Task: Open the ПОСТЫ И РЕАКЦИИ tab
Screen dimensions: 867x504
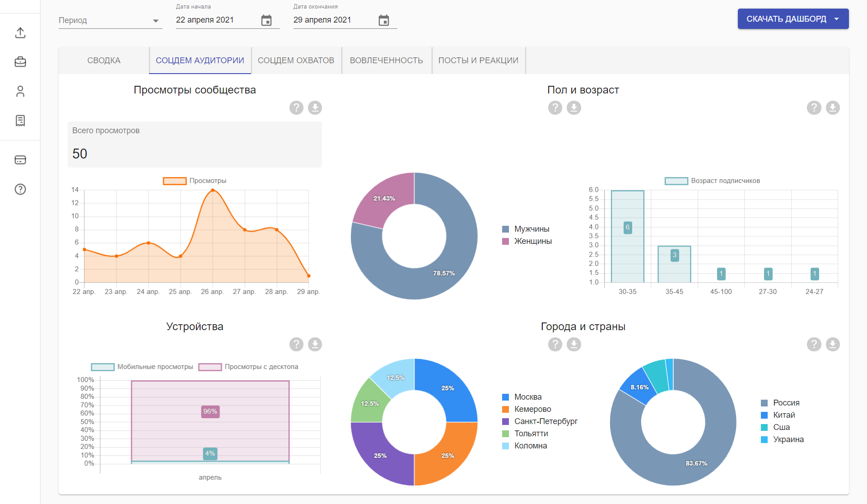Action: pos(479,61)
